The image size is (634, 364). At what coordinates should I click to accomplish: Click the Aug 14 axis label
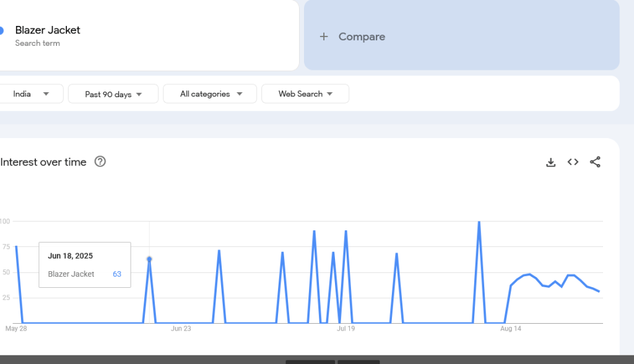pyautogui.click(x=511, y=329)
